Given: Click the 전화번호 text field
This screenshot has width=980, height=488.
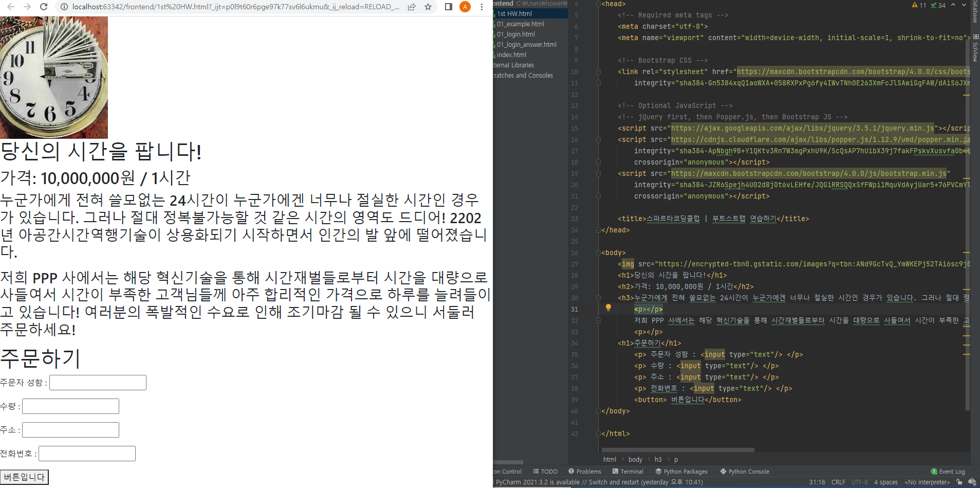Looking at the screenshot, I should point(87,454).
